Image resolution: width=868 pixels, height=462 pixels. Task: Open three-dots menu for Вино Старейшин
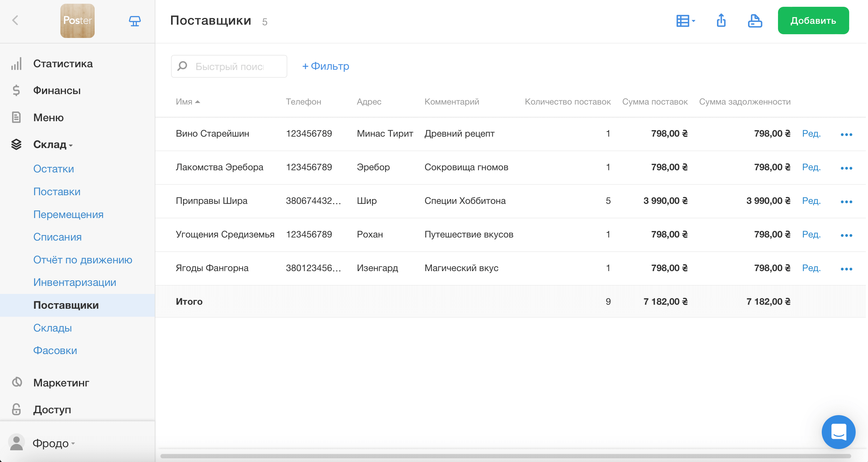[846, 134]
